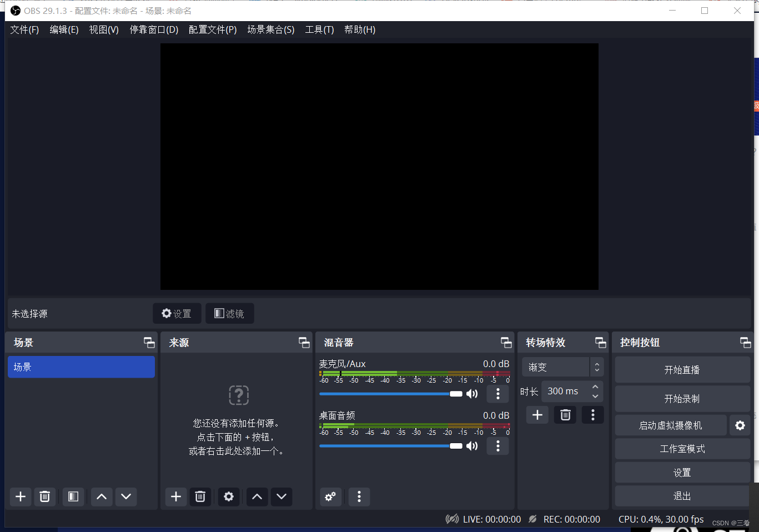Mute 麦克风/Aux speaker icon
Screen dimensions: 759x532
pos(472,394)
